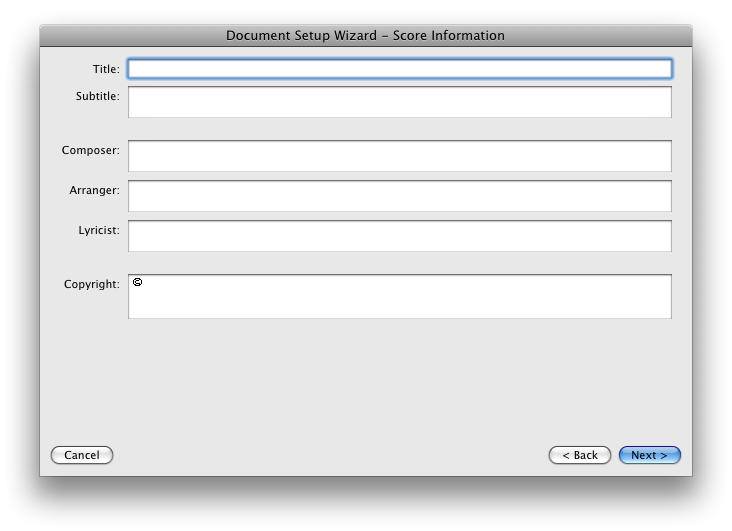The image size is (732, 531).
Task: Click the © symbol in Copyright box
Action: pyautogui.click(x=137, y=282)
